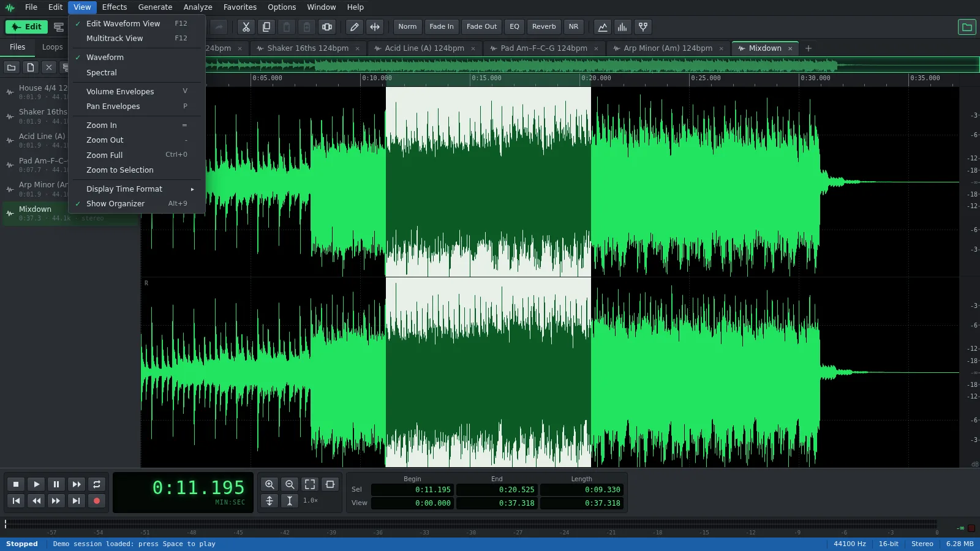Expand Display Time Format submenu
980x551 pixels.
pyautogui.click(x=135, y=189)
